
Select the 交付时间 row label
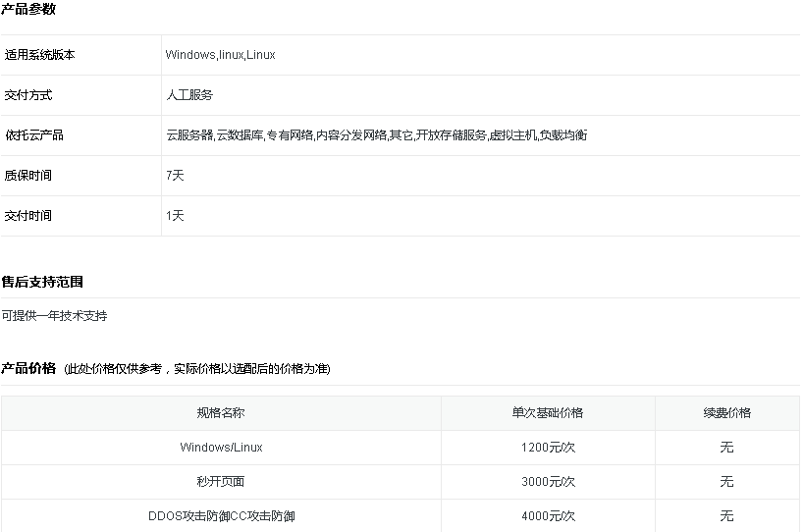click(28, 216)
